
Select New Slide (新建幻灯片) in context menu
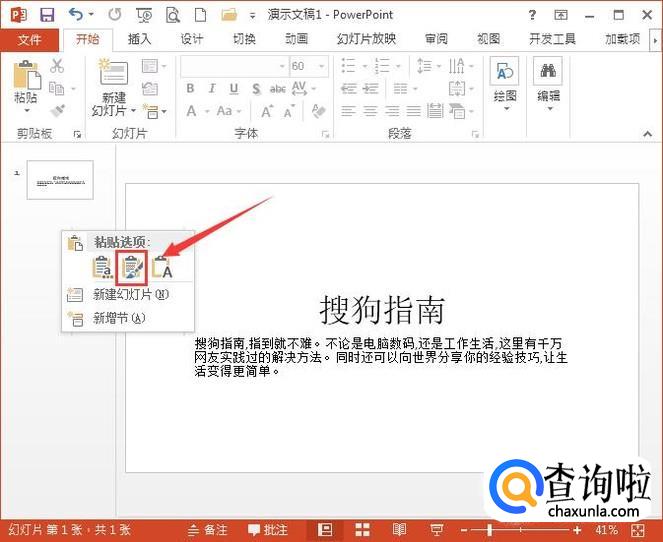(130, 294)
